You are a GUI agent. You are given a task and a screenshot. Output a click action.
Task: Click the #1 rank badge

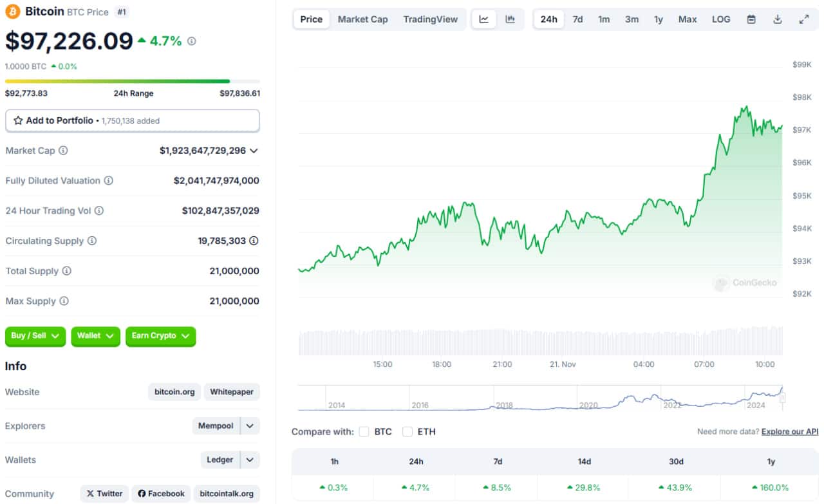121,12
